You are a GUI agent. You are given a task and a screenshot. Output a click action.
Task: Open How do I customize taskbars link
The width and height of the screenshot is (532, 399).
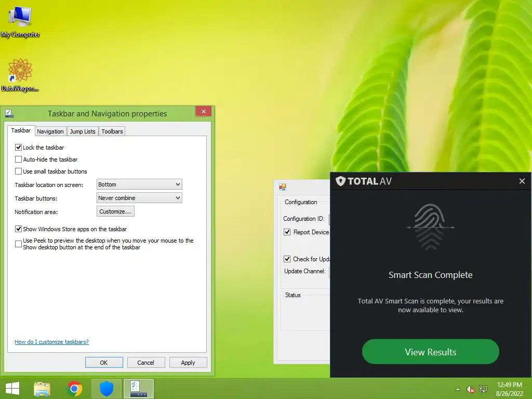(51, 342)
